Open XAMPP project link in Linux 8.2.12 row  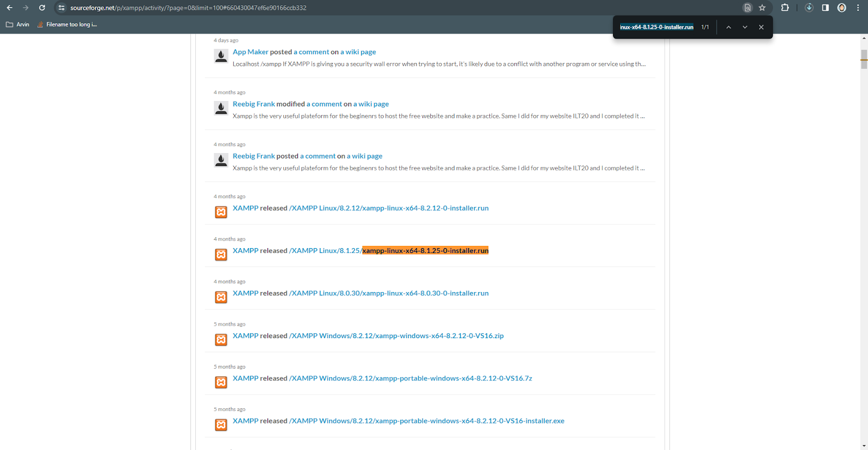(246, 208)
